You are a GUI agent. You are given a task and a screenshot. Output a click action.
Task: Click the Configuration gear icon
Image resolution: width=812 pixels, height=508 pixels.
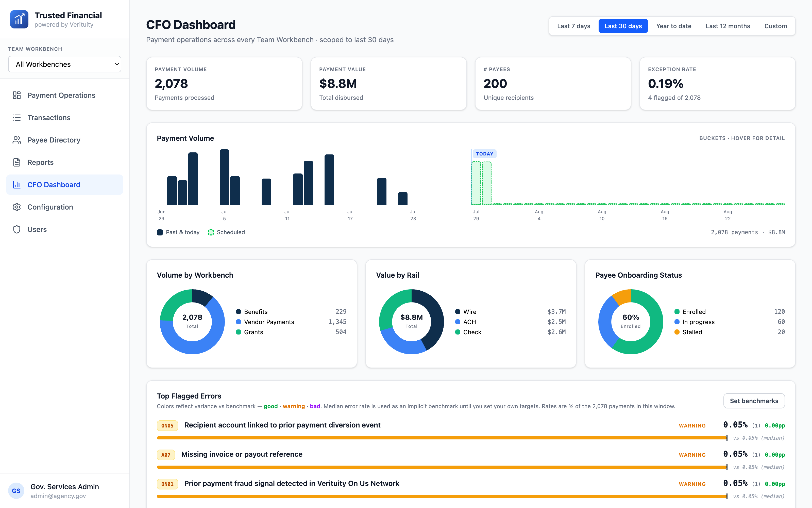[17, 207]
